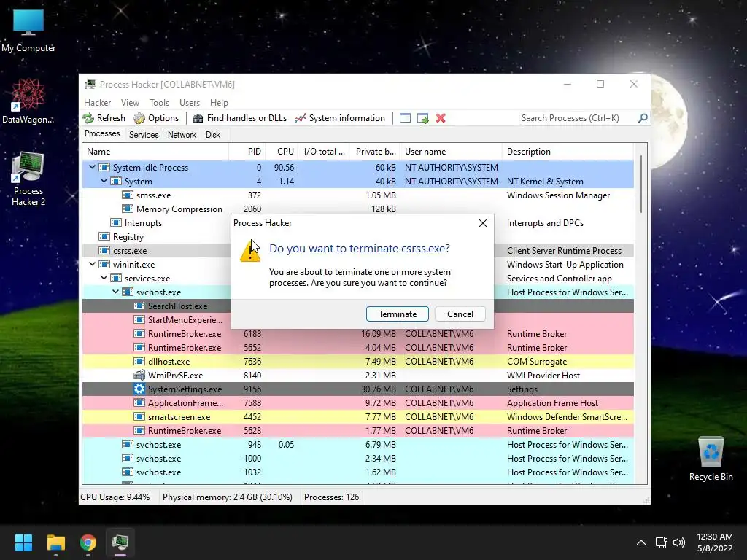Close the Process Hacker confirmation dialog
The height and width of the screenshot is (560, 747).
(483, 223)
